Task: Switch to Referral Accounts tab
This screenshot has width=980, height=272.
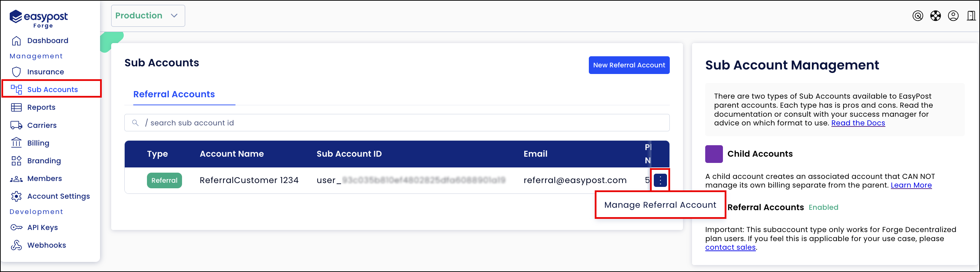Action: click(x=174, y=94)
